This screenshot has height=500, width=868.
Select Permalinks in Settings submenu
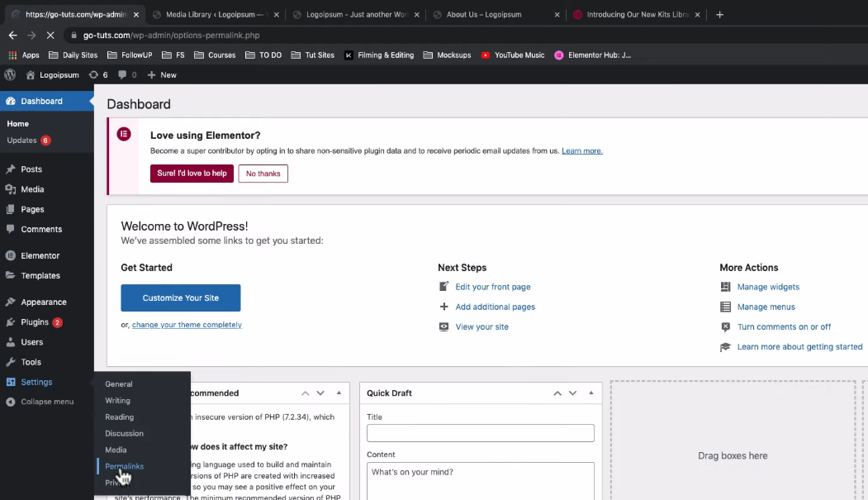[125, 466]
